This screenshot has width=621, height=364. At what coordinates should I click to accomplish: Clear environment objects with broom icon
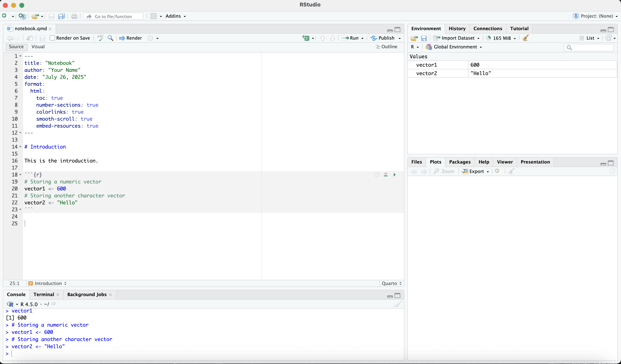point(525,38)
